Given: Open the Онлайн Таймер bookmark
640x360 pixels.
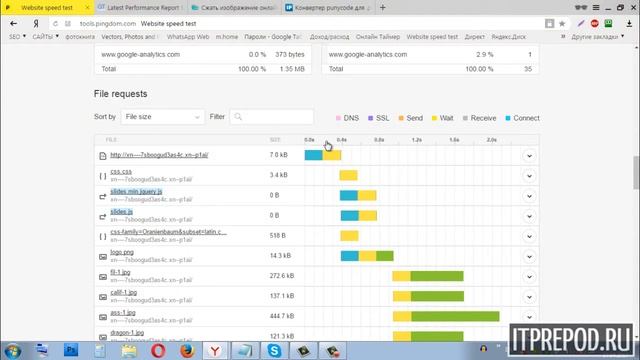Looking at the screenshot, I should point(378,37).
